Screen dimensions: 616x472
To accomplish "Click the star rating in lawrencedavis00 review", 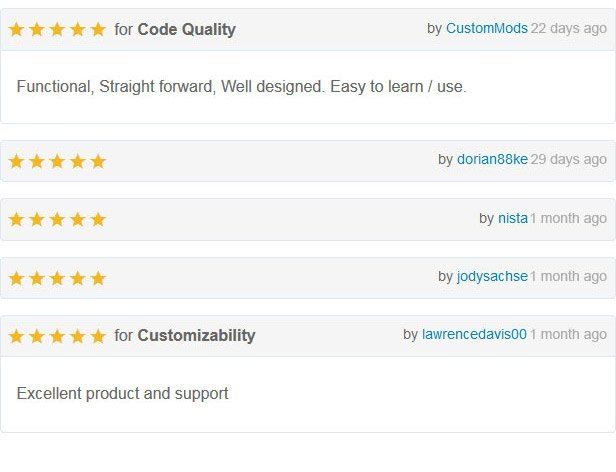I will (57, 336).
